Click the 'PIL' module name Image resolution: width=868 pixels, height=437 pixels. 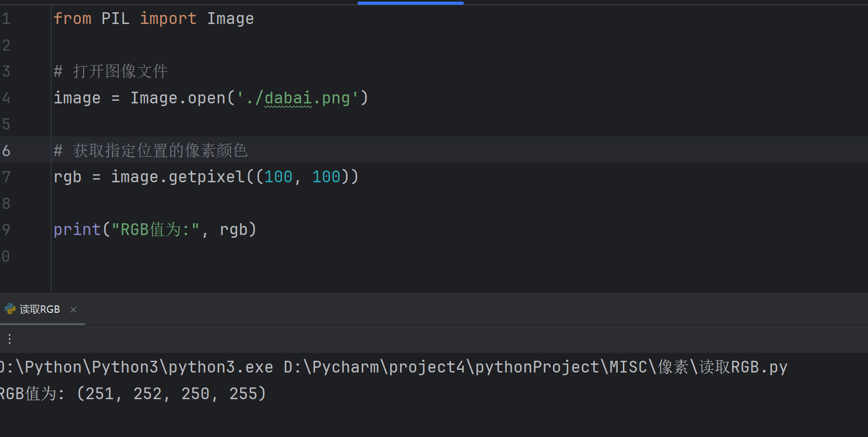click(x=116, y=19)
